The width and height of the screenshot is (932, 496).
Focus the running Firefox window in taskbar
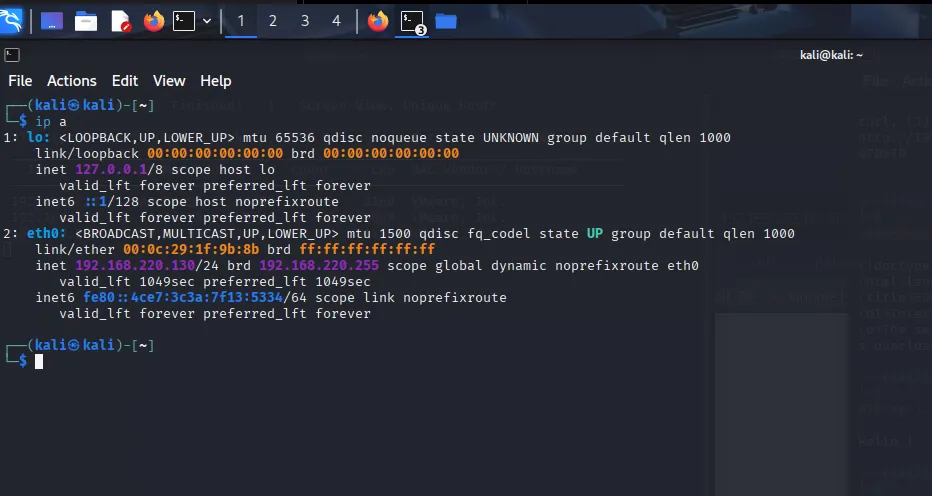377,21
